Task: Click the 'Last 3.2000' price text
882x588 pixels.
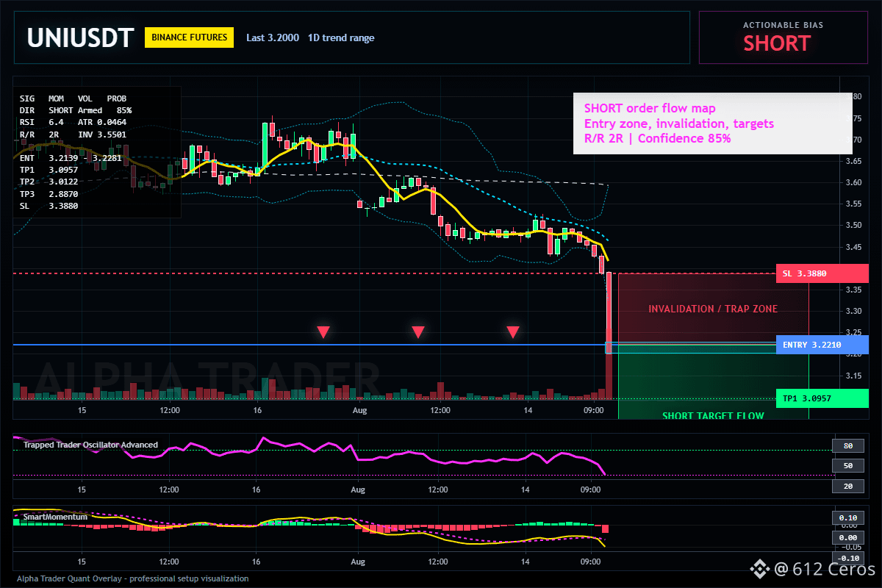Action: click(x=273, y=37)
